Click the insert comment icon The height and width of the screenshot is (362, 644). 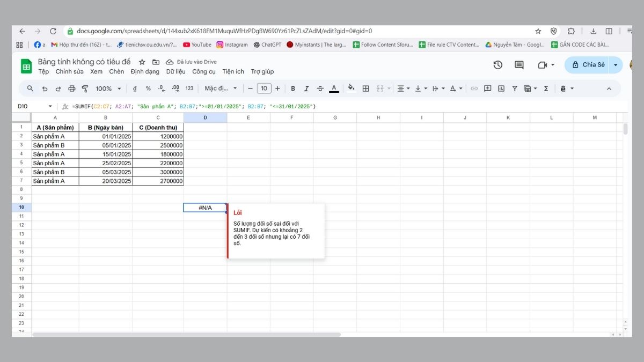click(x=488, y=88)
